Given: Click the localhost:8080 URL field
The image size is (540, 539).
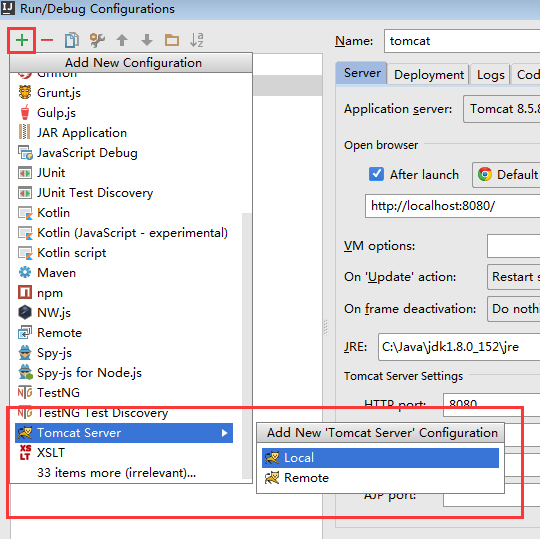Looking at the screenshot, I should point(453,206).
